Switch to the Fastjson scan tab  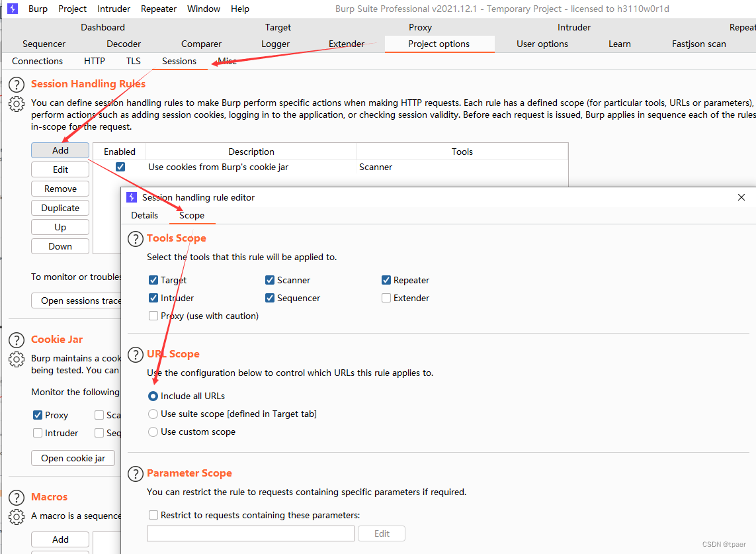(699, 44)
